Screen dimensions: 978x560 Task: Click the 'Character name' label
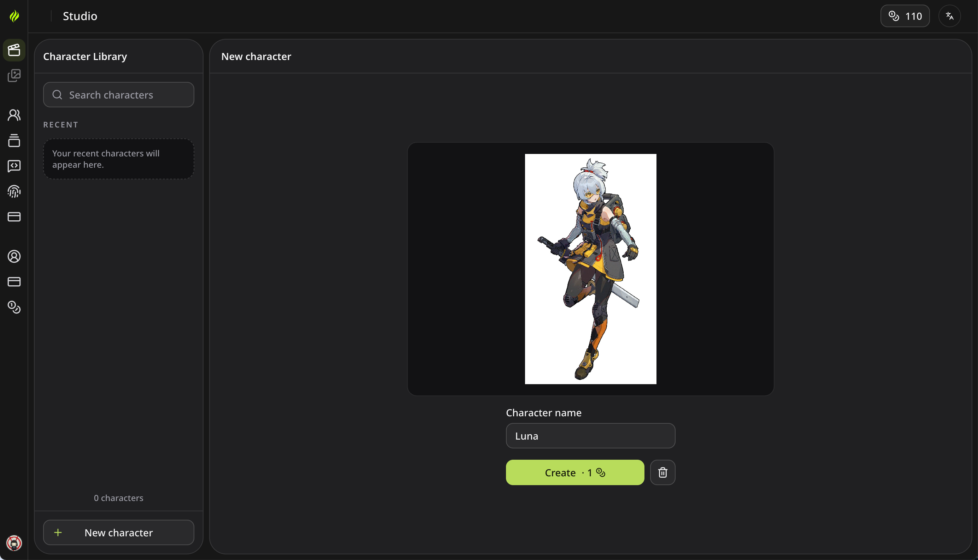(x=543, y=413)
